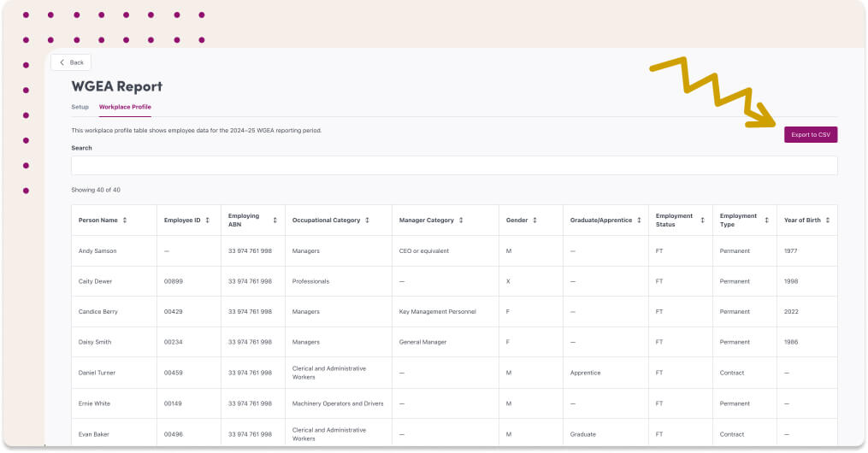Click gender X in Caity Dewer row
Viewport: 868px width, 453px height.
[x=508, y=281]
